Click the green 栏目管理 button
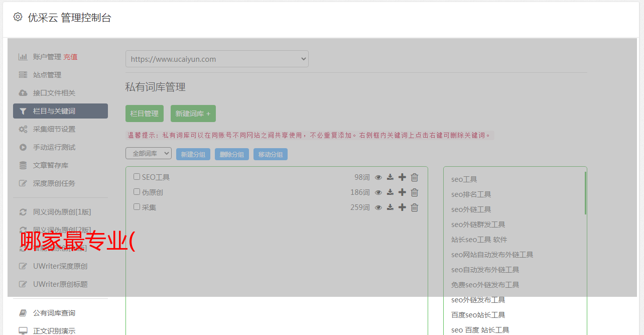 pyautogui.click(x=145, y=114)
